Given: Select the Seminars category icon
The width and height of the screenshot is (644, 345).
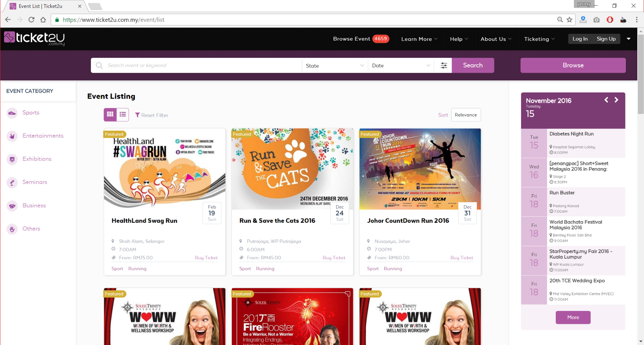Looking at the screenshot, I should click(12, 183).
